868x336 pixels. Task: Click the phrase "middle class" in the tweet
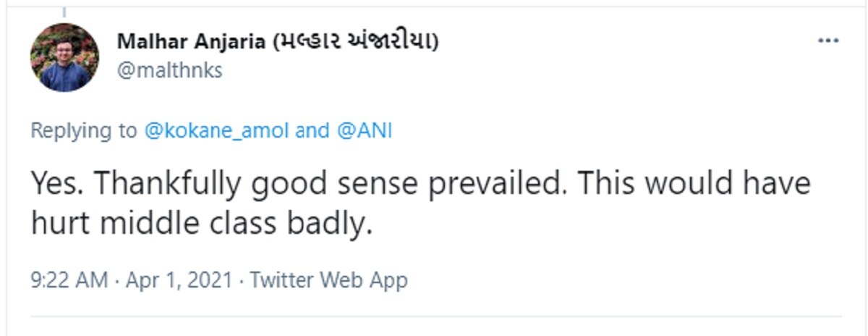click(184, 224)
